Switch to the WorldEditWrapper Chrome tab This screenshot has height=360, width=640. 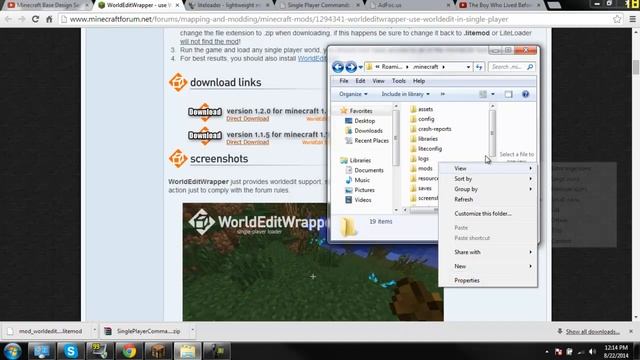[138, 5]
